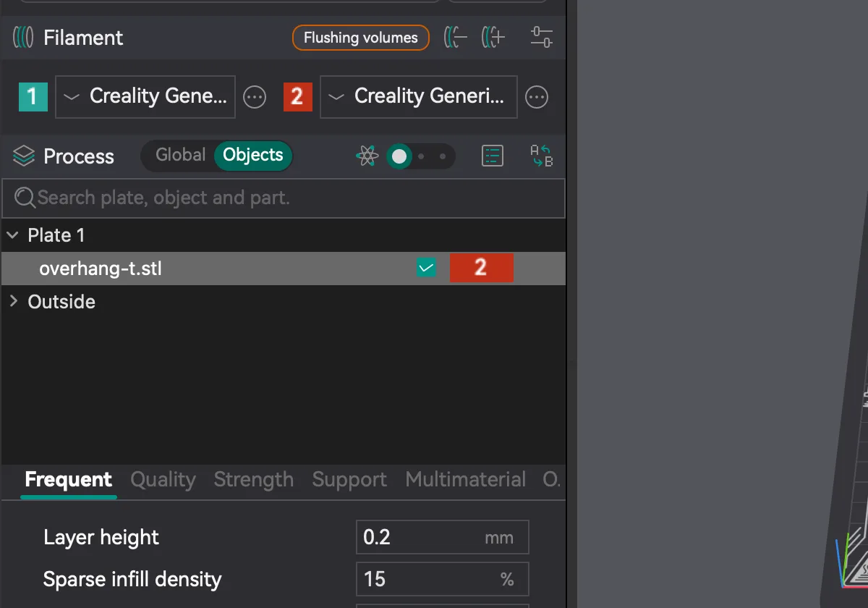Toggle the advanced mode switch
This screenshot has width=868, height=608.
coord(420,156)
